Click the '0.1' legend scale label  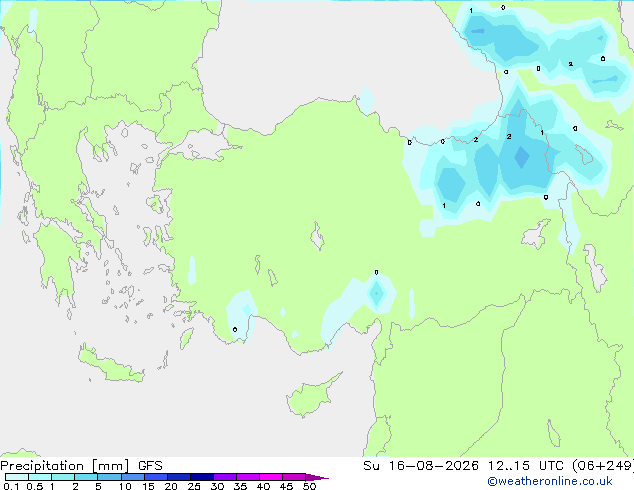pos(11,486)
